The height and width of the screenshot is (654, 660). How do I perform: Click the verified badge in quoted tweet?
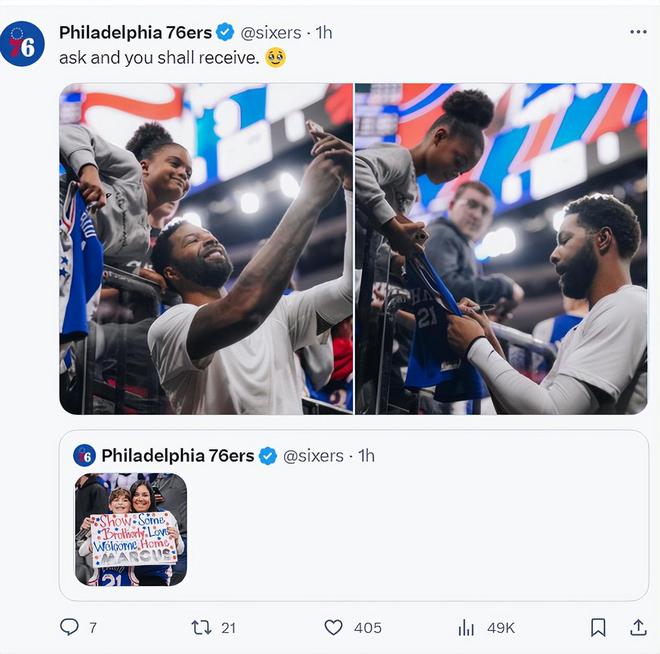pos(268,456)
